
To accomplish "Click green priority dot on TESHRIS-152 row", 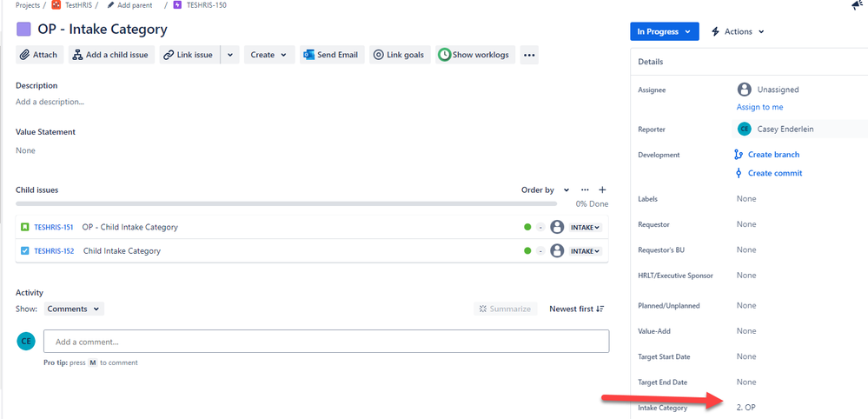I will point(527,250).
